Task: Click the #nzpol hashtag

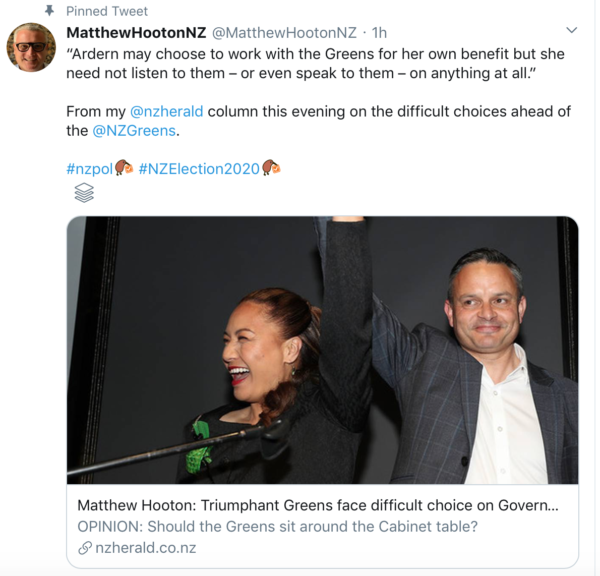Action: (89, 167)
